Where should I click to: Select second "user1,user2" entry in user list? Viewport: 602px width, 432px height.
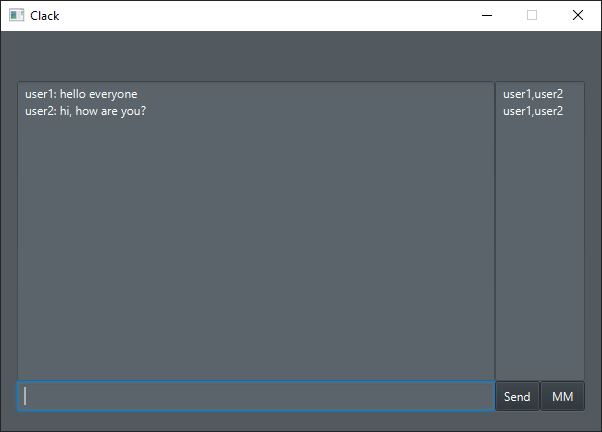point(532,110)
